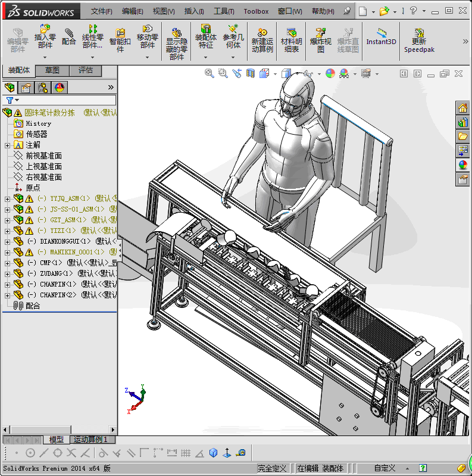Click the help question mark in status bar
Image resolution: width=472 pixels, height=476 pixels.
pos(423,468)
